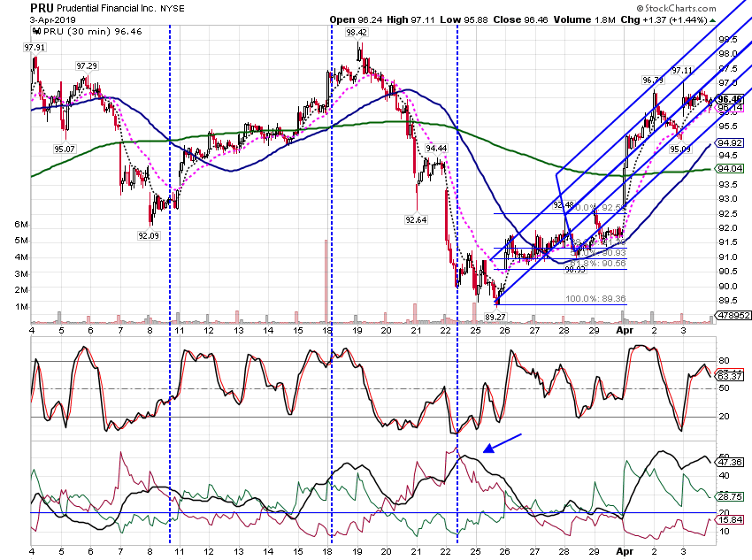
Task: Click the 6M label on the volume scale
Action: tap(21, 225)
